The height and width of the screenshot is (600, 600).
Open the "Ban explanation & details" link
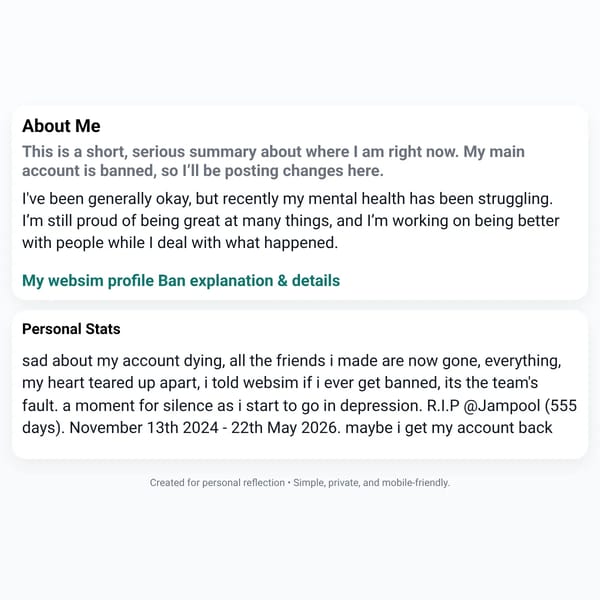(x=249, y=281)
